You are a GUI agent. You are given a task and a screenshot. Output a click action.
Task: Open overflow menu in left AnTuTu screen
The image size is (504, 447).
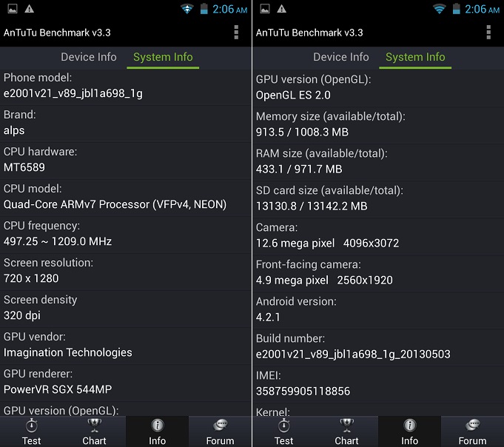pos(236,33)
